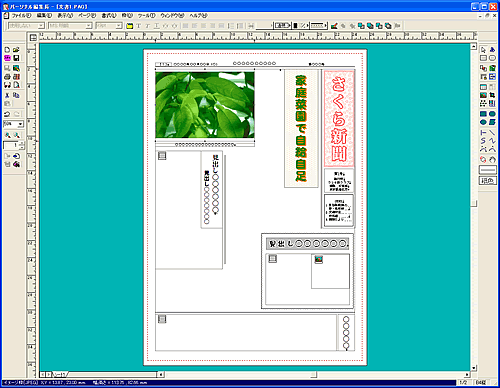500x388 pixels.
Task: Select the hand pan tool
Action: 492,160
